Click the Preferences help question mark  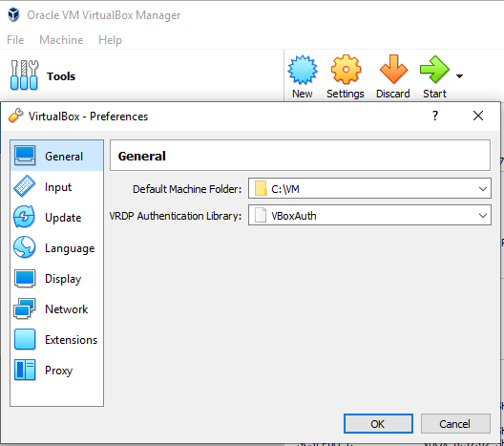435,116
